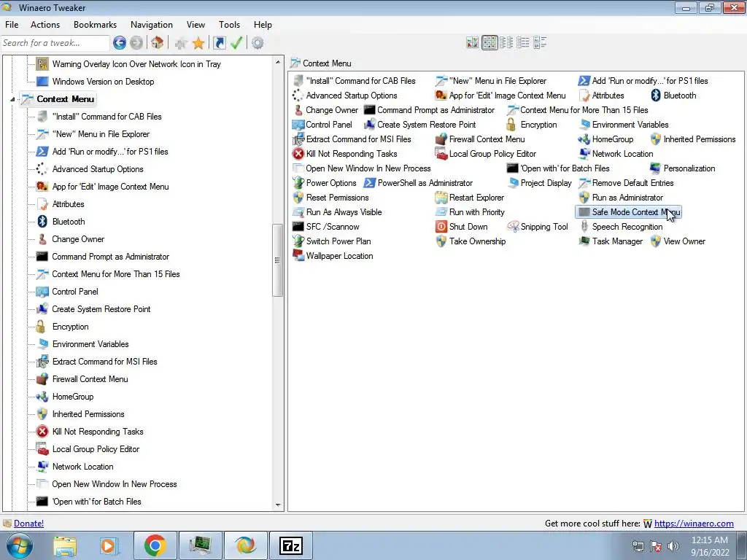Switch to the first view mode icon
This screenshot has width=747, height=560.
point(472,43)
